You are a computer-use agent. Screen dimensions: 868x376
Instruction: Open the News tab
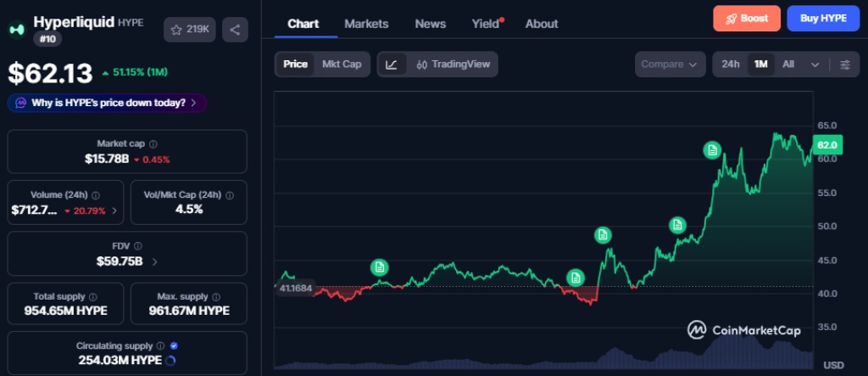(430, 24)
